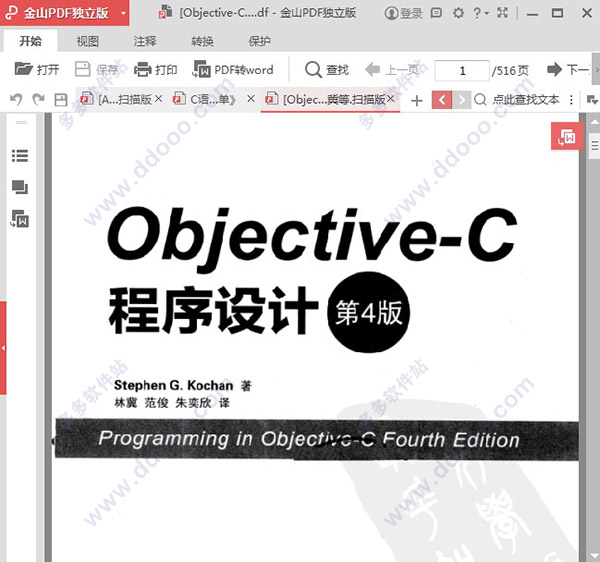Click the 查找 search button
Screen dimensions: 600x562
[327, 70]
